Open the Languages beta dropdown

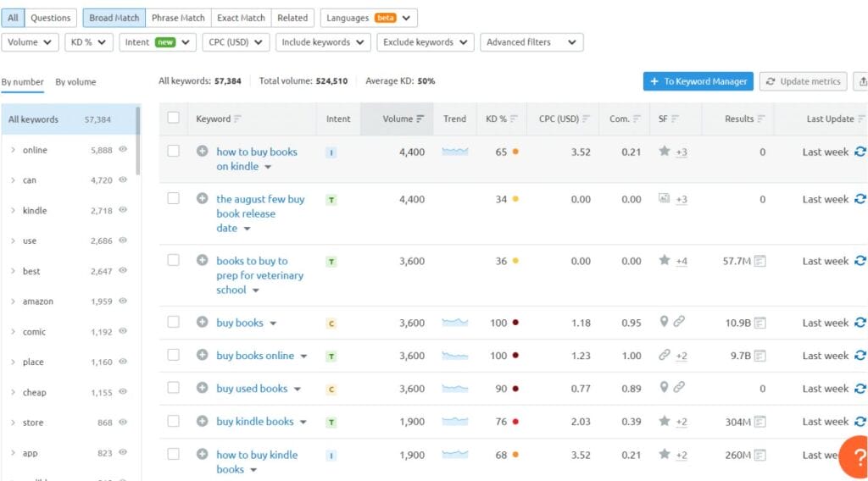coord(369,18)
